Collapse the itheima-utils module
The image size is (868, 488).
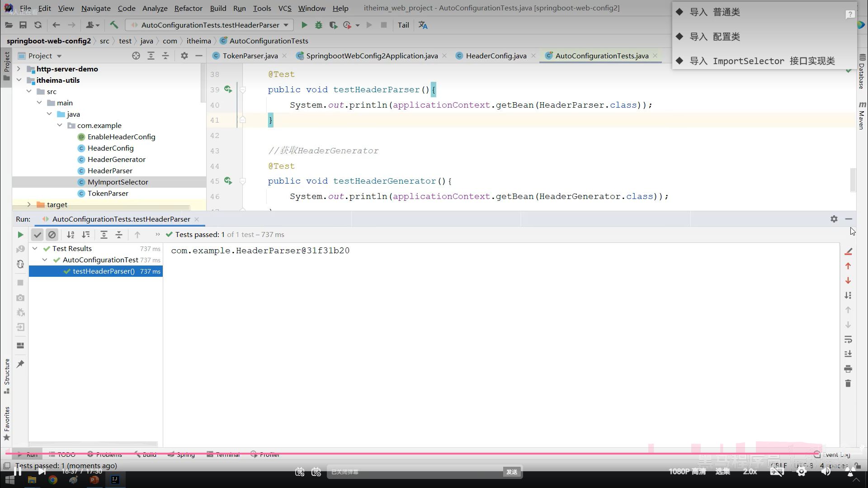coord(19,80)
